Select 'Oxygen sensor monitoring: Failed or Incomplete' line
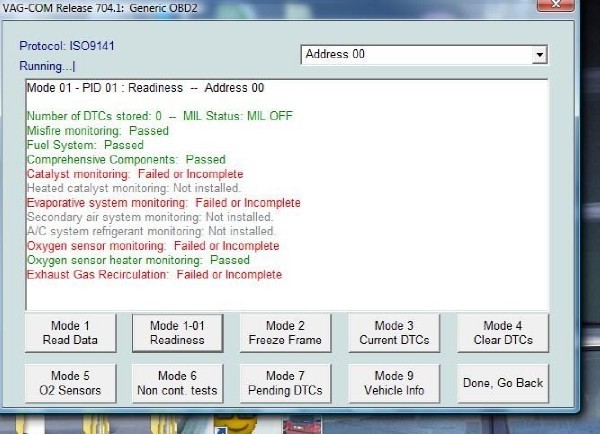 click(153, 246)
